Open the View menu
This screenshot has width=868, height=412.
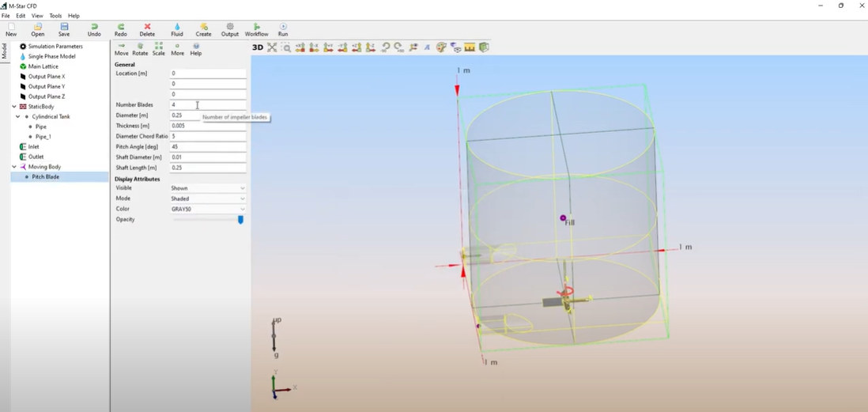(37, 16)
